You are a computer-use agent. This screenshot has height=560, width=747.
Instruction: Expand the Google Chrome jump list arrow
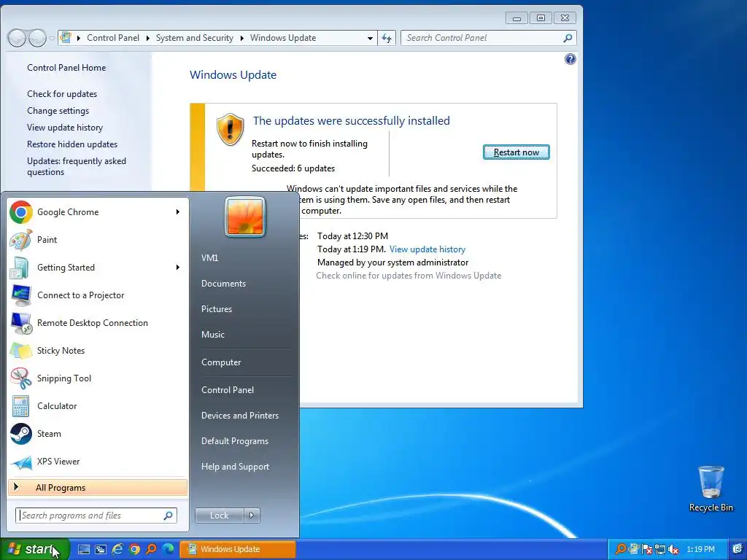(x=178, y=212)
